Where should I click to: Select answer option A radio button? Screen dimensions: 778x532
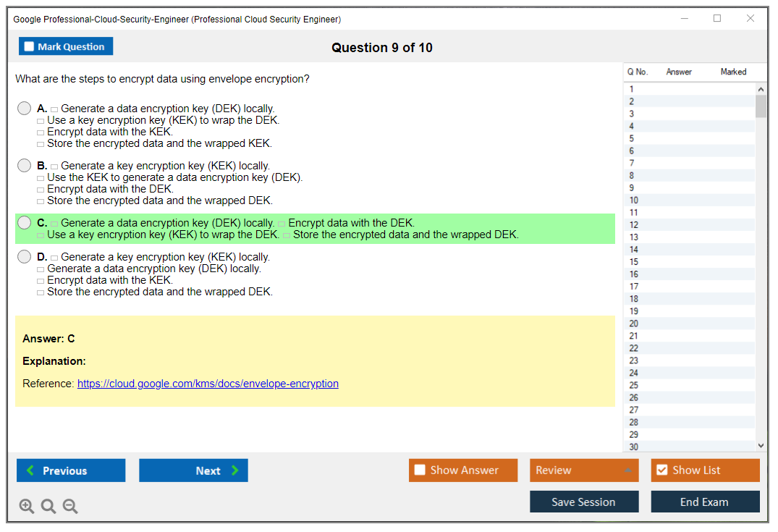click(25, 109)
